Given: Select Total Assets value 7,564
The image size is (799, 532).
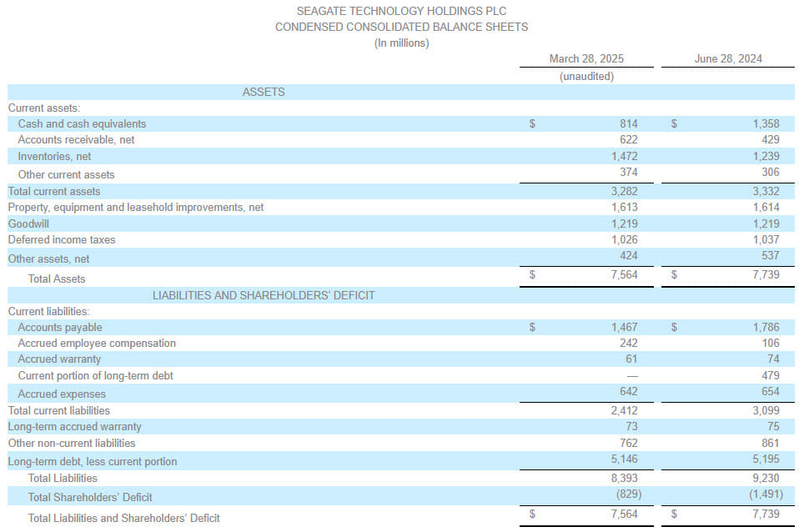Looking at the screenshot, I should (x=624, y=274).
